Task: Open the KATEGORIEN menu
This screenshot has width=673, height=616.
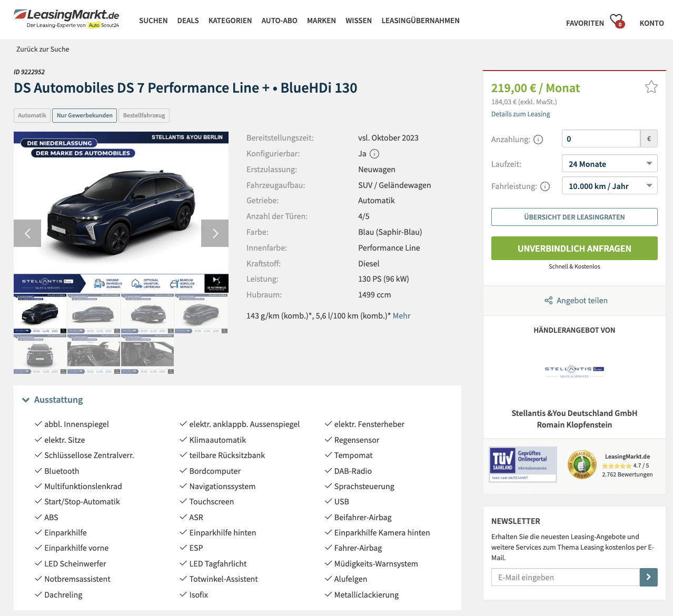Action: [230, 21]
